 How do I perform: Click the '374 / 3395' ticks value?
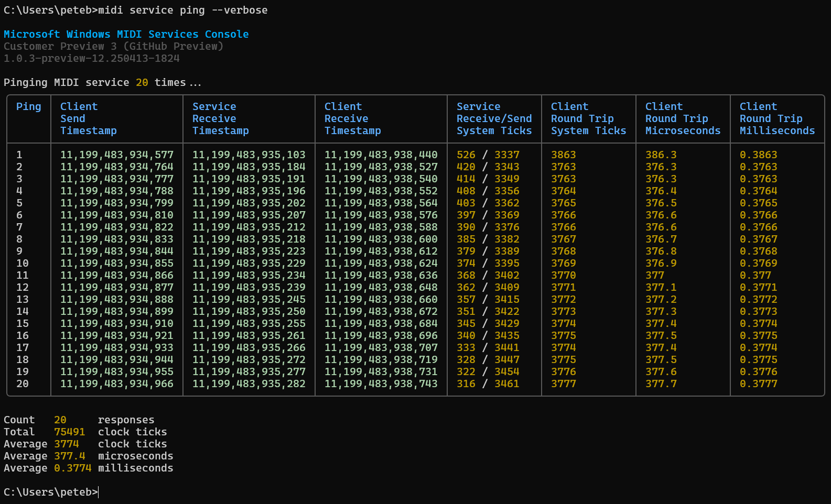(x=488, y=263)
